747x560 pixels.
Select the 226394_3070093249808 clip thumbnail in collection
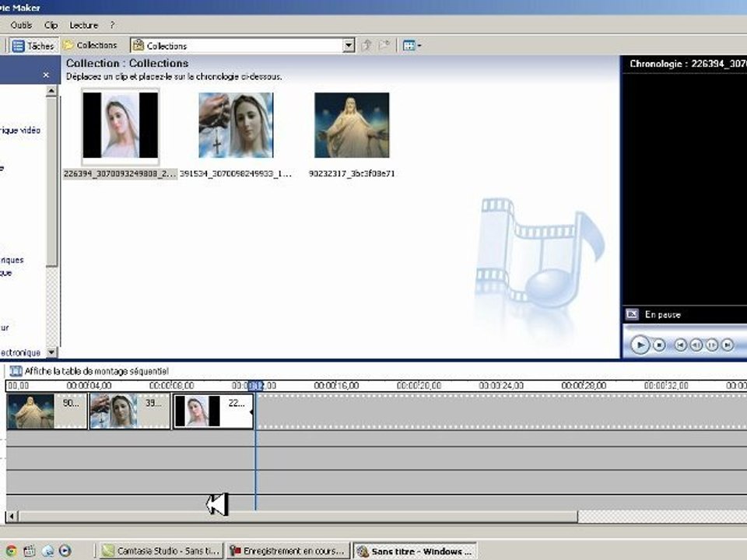click(x=120, y=125)
